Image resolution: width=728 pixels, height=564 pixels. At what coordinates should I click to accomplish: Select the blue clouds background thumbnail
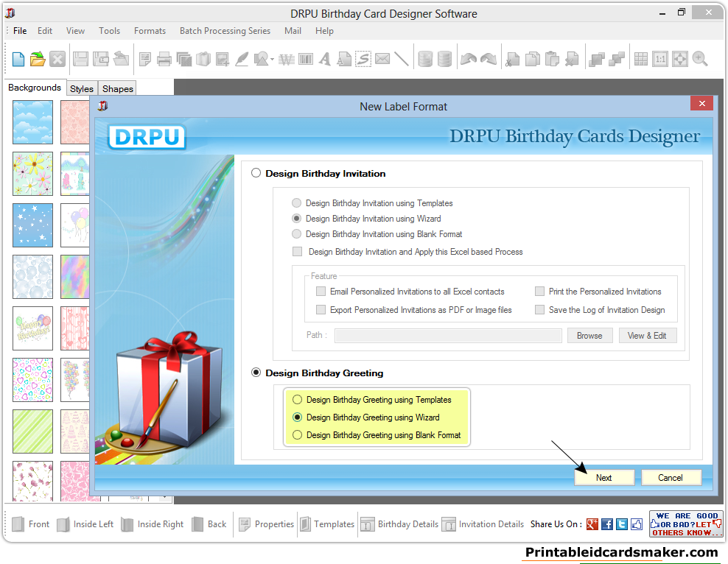(x=32, y=122)
